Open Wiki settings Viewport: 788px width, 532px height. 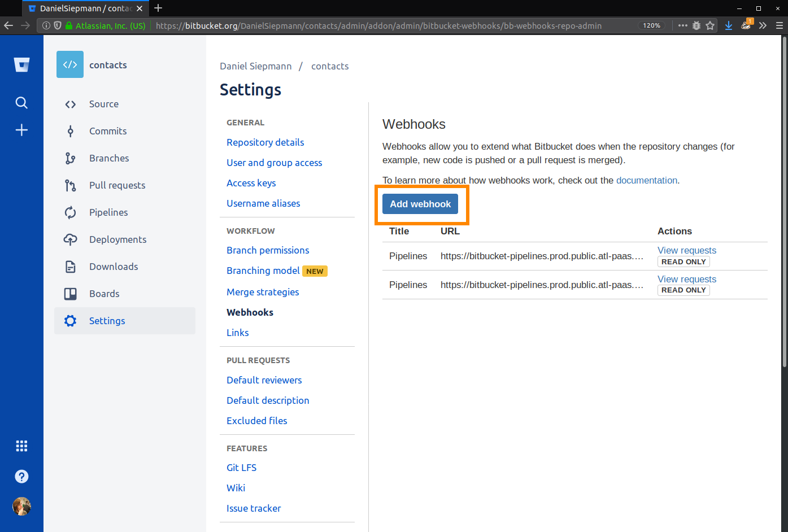[236, 488]
